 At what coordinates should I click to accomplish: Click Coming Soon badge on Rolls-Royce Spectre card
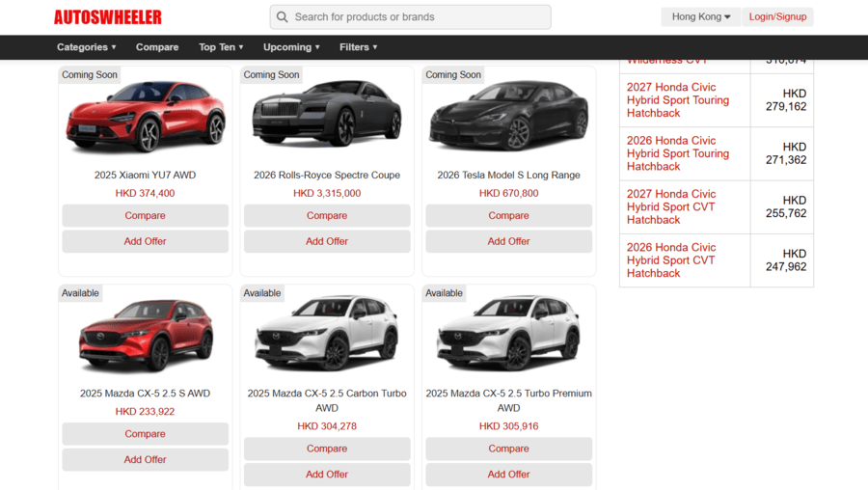click(x=271, y=74)
